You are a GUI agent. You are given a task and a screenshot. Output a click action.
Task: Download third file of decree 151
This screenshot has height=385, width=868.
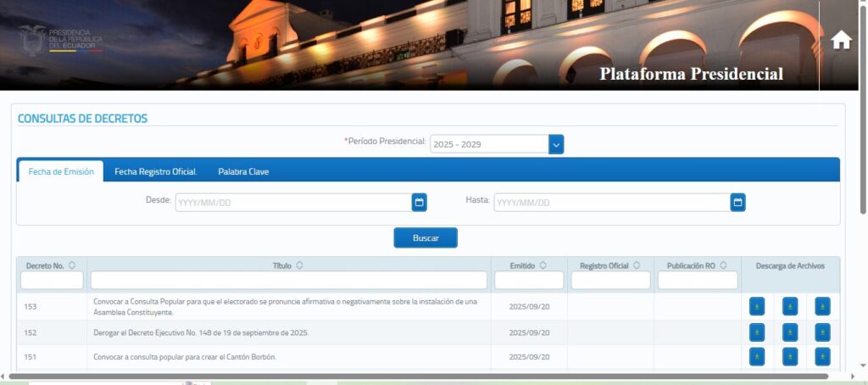(x=822, y=357)
